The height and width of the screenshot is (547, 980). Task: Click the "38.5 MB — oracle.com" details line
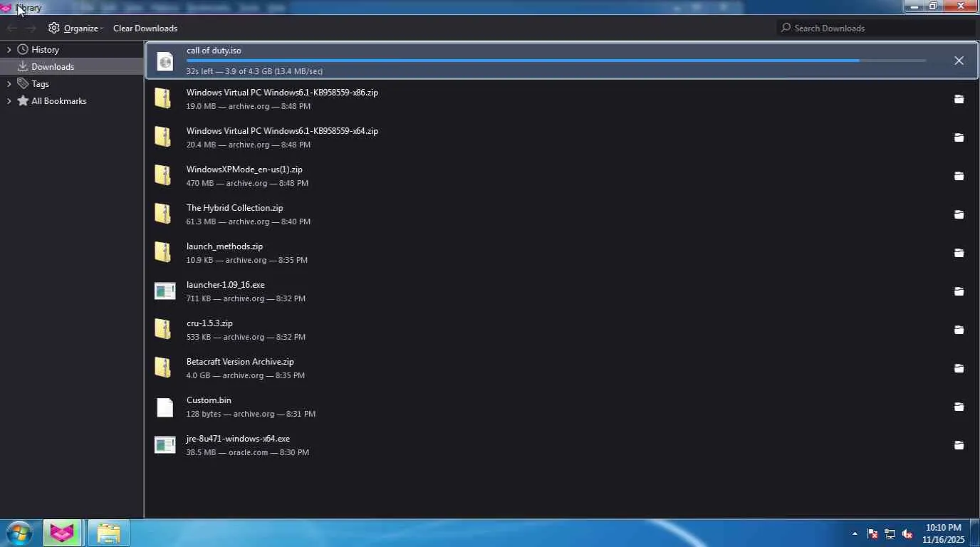[x=248, y=452]
